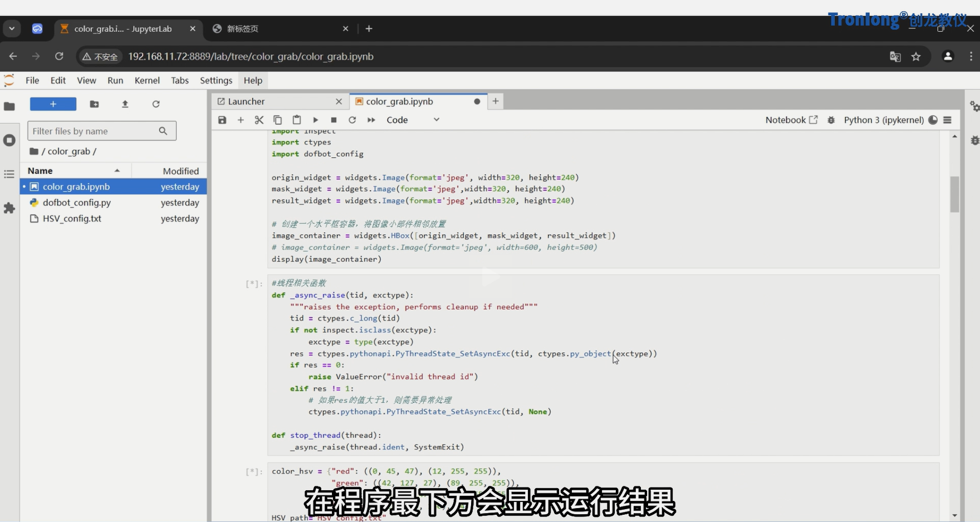Click Python 3 (ipykernel) kernel selector
This screenshot has width=980, height=522.
coord(884,120)
